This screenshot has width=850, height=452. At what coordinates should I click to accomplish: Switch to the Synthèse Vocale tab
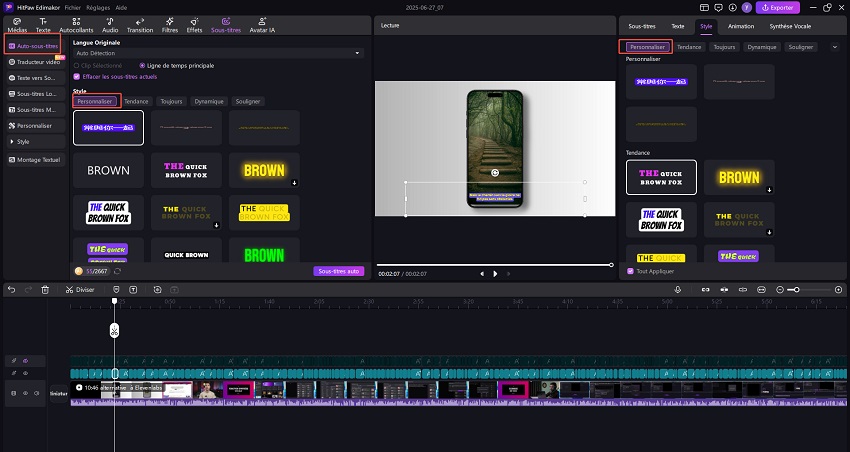tap(790, 26)
